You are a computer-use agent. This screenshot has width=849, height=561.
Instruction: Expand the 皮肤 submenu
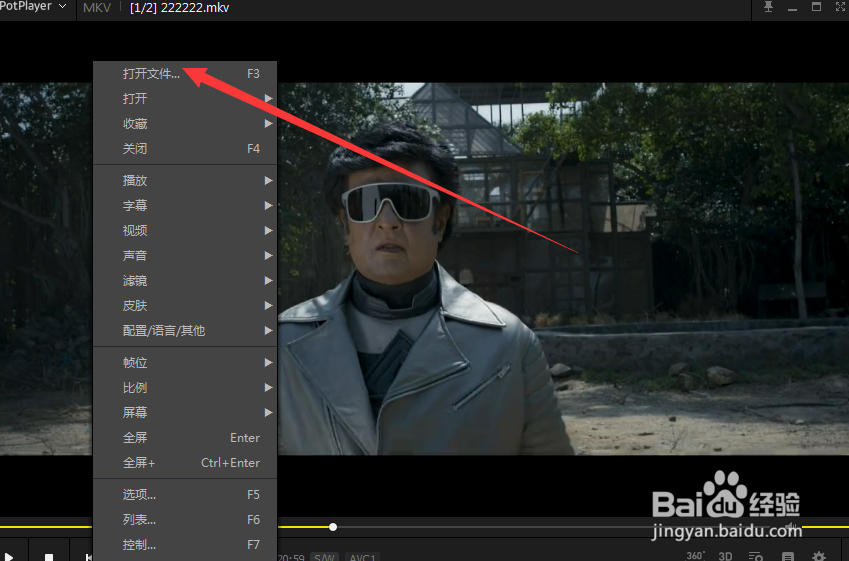click(x=185, y=305)
